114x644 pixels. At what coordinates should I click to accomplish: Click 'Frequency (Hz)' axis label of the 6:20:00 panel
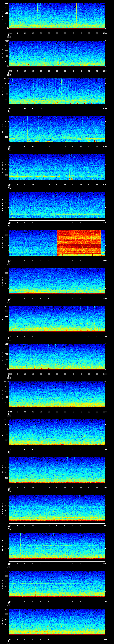(x=3, y=243)
